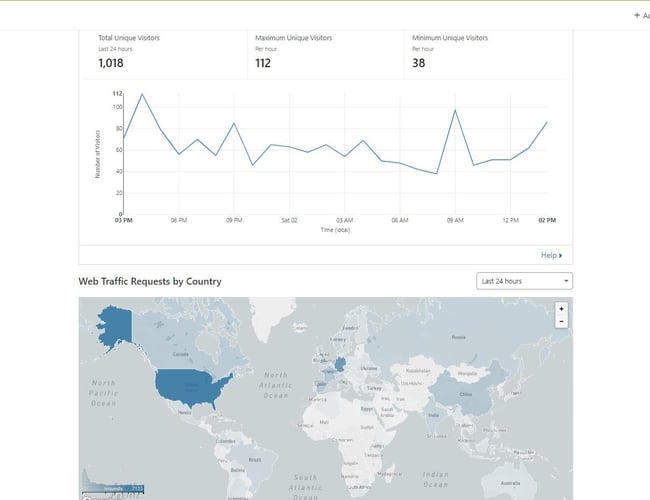Zoom out on the world map
The image size is (650, 500).
click(561, 322)
